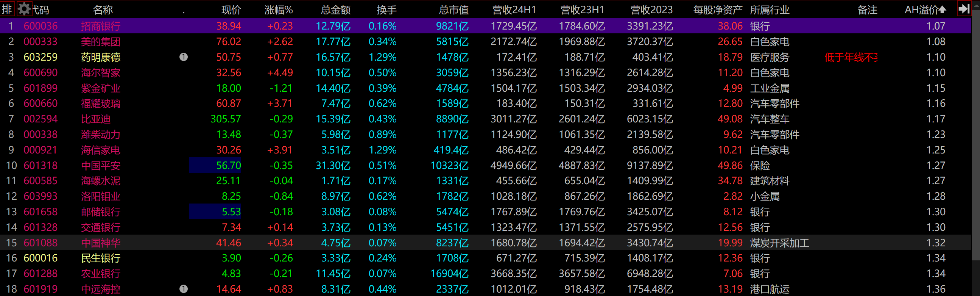The width and height of the screenshot is (980, 296).
Task: Click the price 305.57 for 比亚迪
Action: point(226,119)
